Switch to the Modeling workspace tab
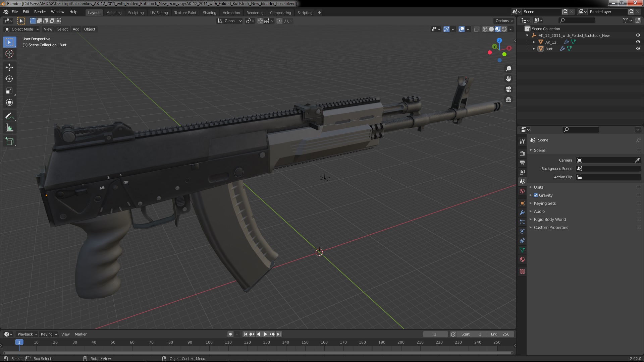The image size is (644, 362). tap(114, 13)
